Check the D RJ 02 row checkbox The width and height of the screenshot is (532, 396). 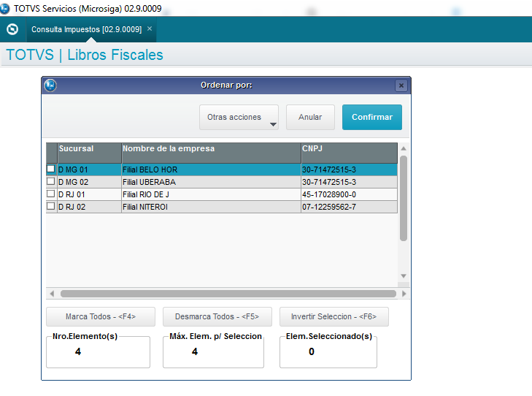point(50,206)
